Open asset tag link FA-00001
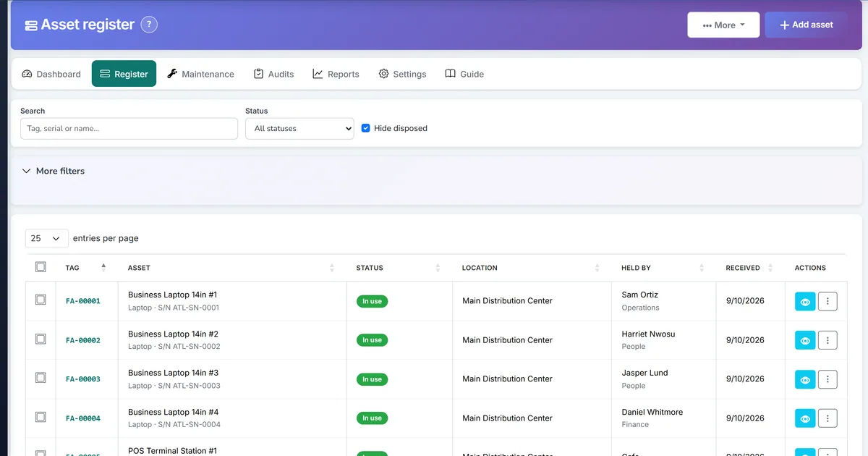 coord(83,301)
